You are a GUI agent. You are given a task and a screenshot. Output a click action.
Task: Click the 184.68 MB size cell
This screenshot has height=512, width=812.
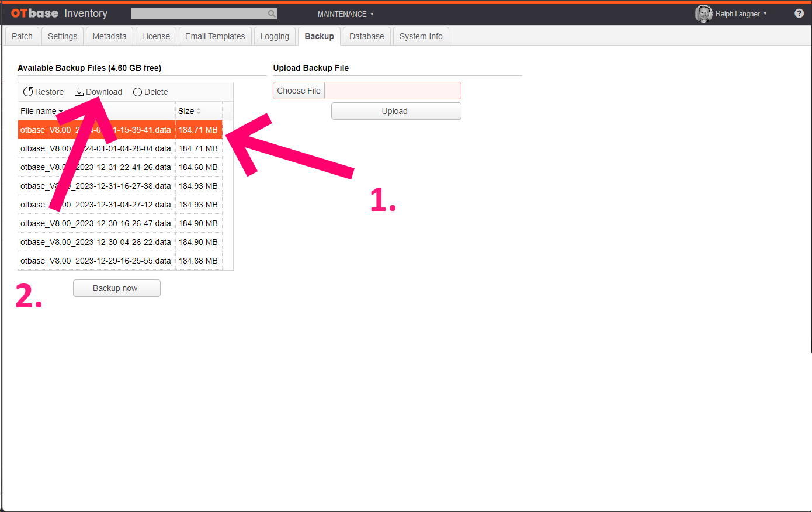pos(199,167)
